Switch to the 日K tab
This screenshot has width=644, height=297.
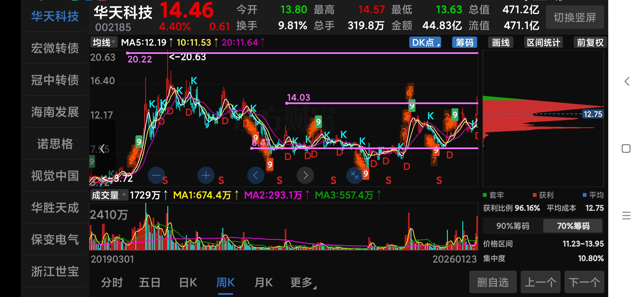coord(188,282)
